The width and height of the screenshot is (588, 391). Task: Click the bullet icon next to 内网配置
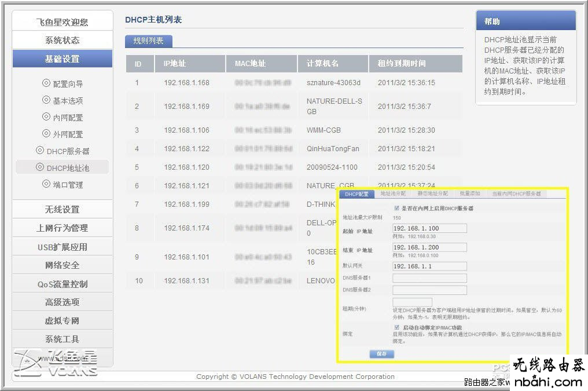click(46, 116)
